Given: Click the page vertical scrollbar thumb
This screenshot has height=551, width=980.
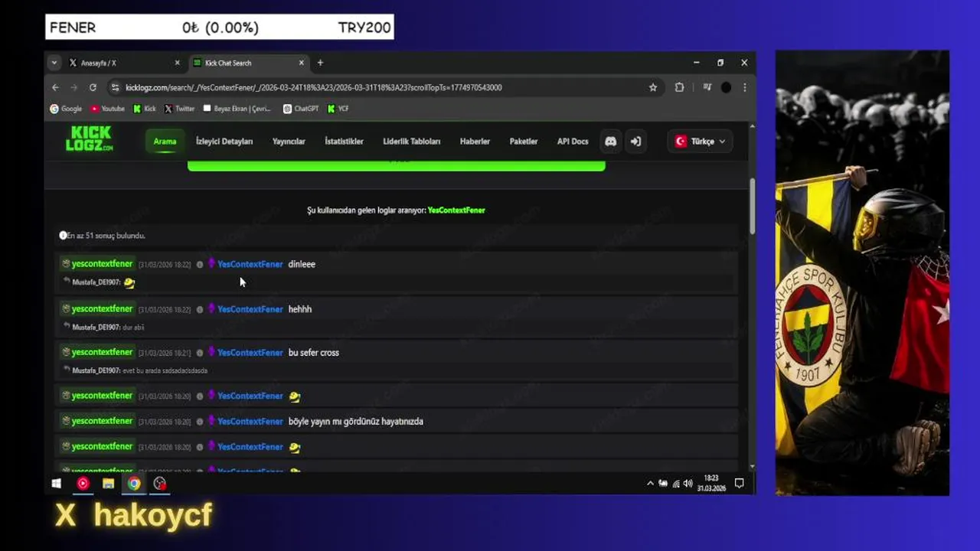Looking at the screenshot, I should [x=752, y=205].
